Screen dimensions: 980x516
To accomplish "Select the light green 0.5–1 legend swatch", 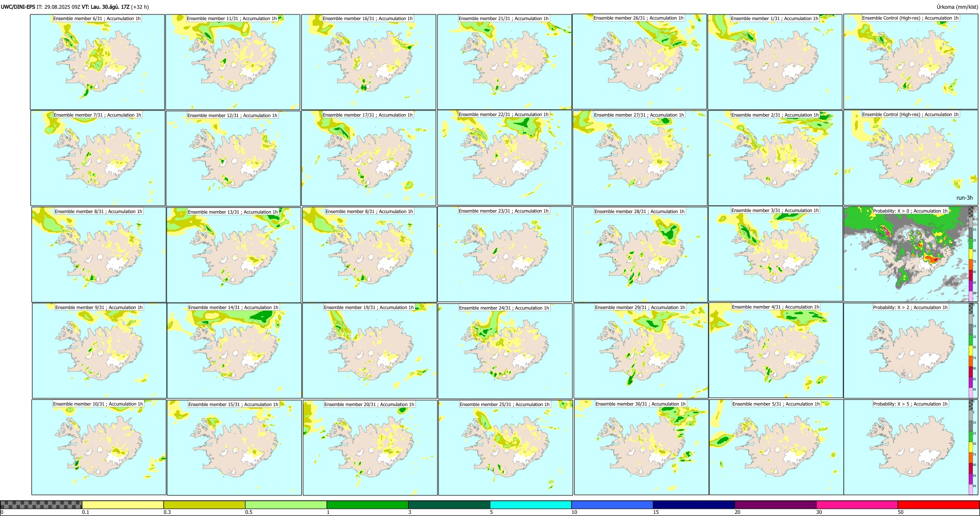I will (286, 505).
